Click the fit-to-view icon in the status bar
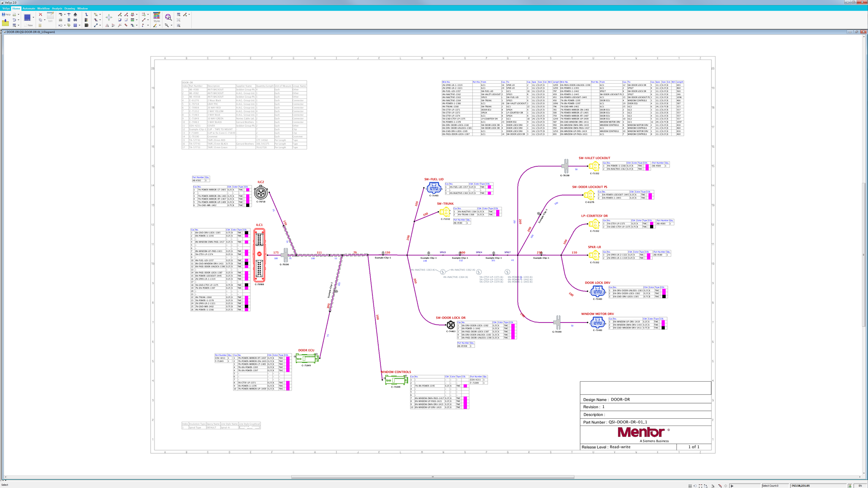 click(690, 485)
